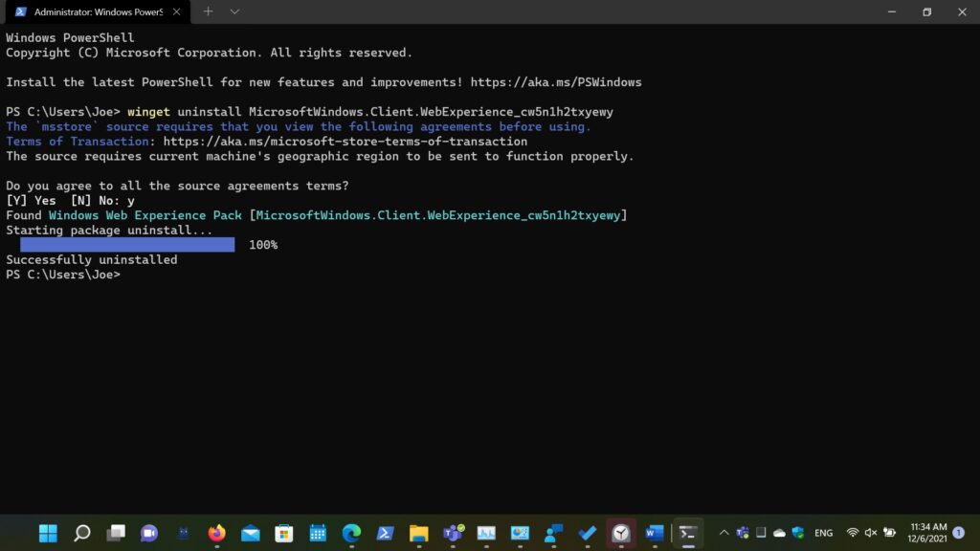Image resolution: width=980 pixels, height=551 pixels.
Task: Click the uninstall progress bar
Action: [x=127, y=245]
